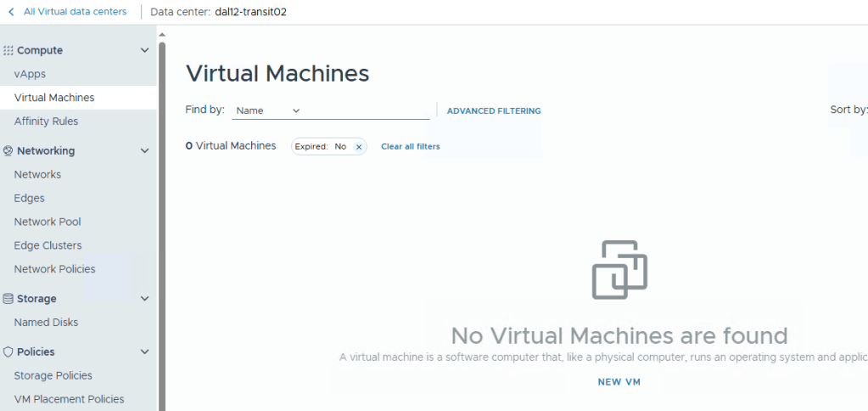The width and height of the screenshot is (868, 411).
Task: Open vApps in the sidebar
Action: (x=30, y=74)
